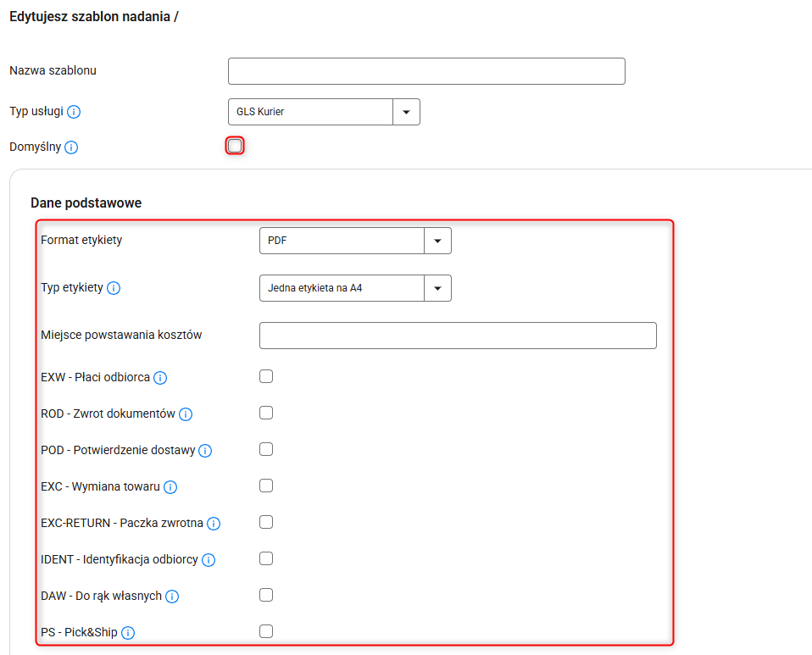Open info icon next to Typ etykiety
812x655 pixels.
click(114, 288)
